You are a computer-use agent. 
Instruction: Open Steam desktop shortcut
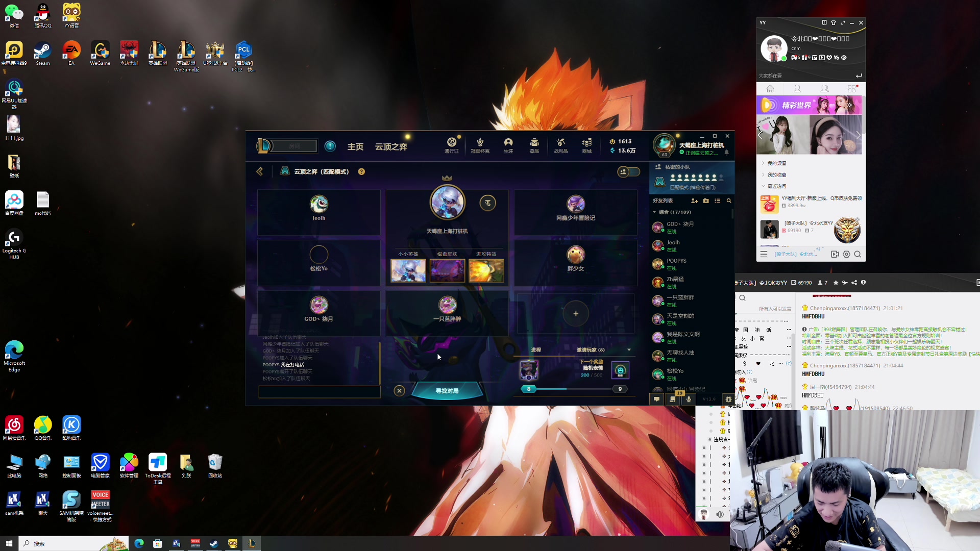[x=43, y=54]
